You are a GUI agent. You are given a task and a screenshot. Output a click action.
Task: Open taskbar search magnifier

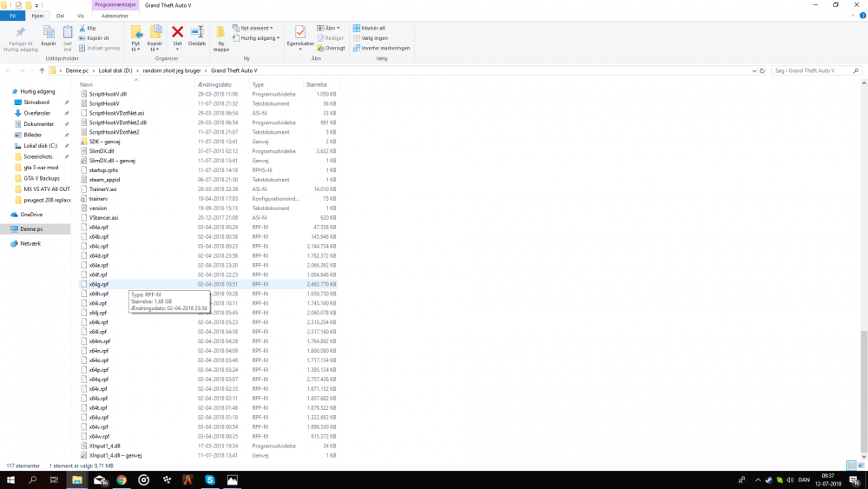pos(33,479)
